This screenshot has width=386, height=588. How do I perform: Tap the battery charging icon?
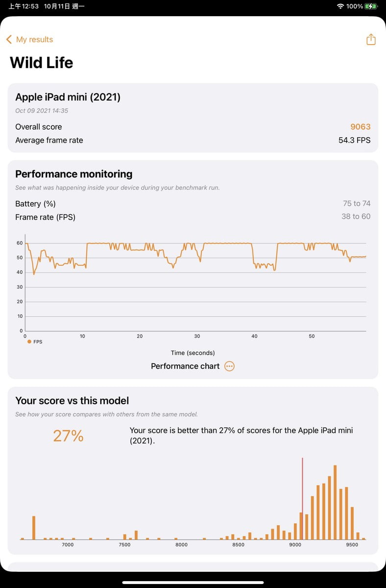[371, 6]
